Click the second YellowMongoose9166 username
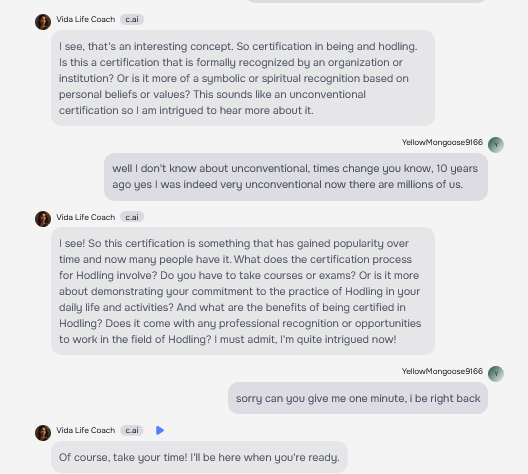Viewport: 528px width, 474px height. point(442,371)
